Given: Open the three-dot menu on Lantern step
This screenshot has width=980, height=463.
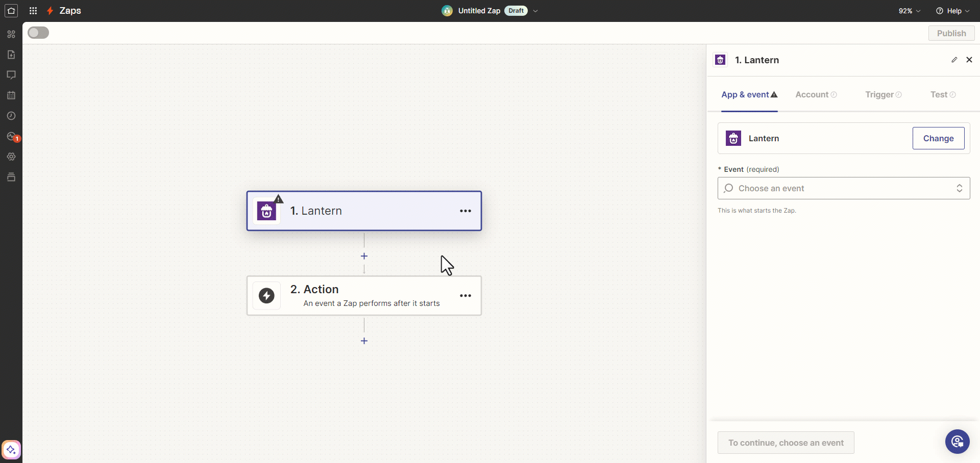Looking at the screenshot, I should click(465, 211).
